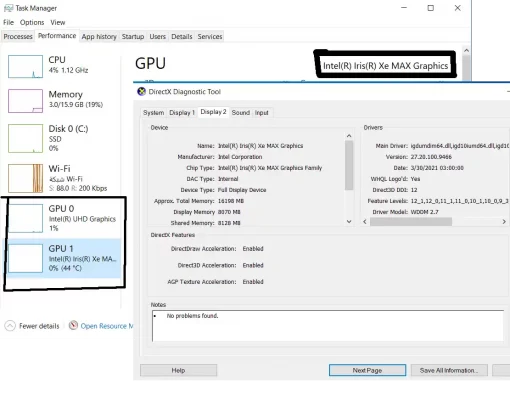Select GPU 0 Intel UHD Graphics entry
Screen dimensions: 510x401
(x=63, y=218)
